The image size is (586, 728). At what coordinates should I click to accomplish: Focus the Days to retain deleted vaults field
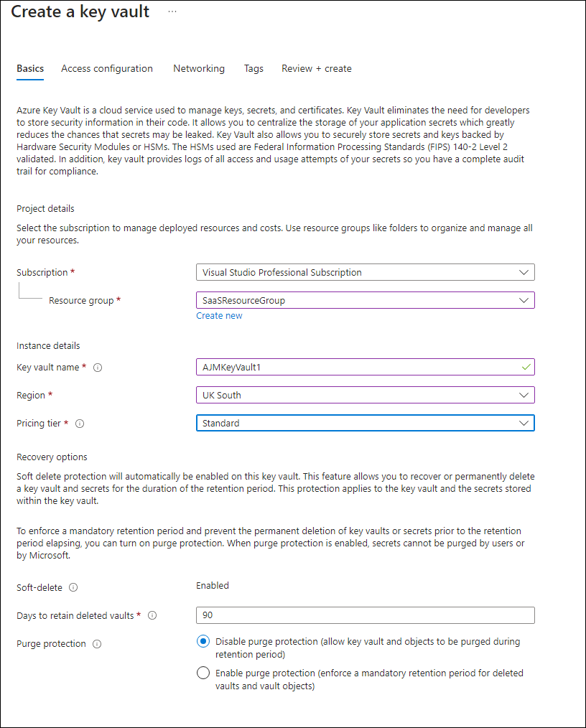pos(365,615)
